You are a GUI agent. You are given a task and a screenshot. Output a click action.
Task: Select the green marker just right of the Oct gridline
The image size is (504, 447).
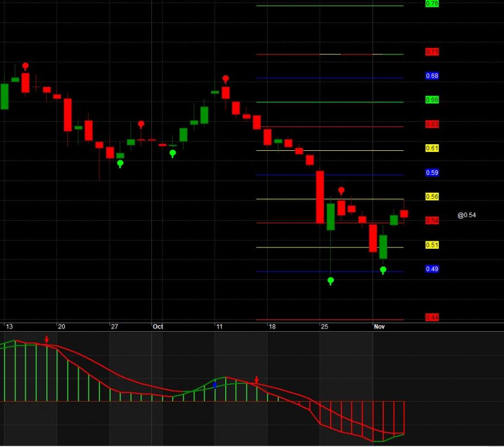(173, 153)
